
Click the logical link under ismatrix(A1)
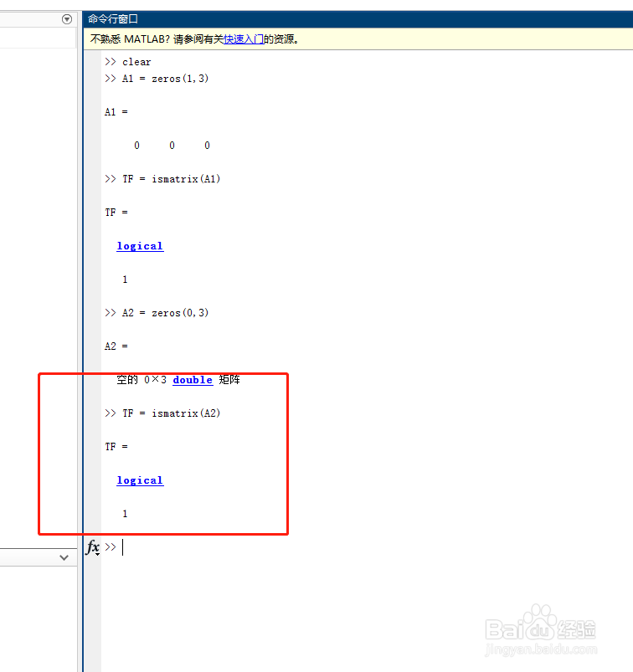click(x=140, y=246)
